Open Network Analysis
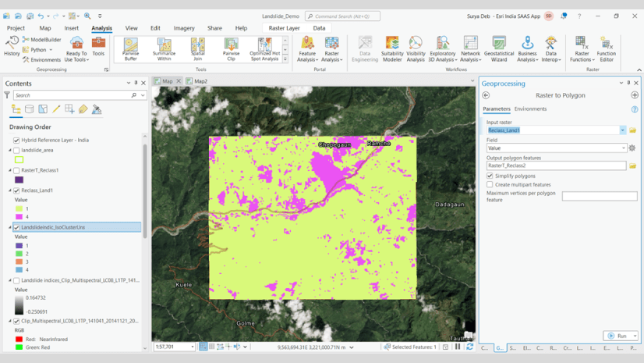644x363 pixels. point(471,49)
